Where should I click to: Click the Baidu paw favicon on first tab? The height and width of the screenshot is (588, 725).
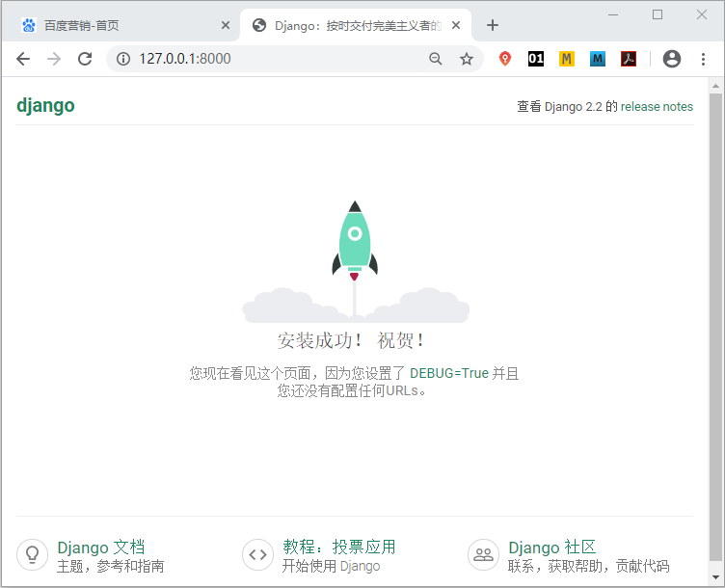pos(29,25)
